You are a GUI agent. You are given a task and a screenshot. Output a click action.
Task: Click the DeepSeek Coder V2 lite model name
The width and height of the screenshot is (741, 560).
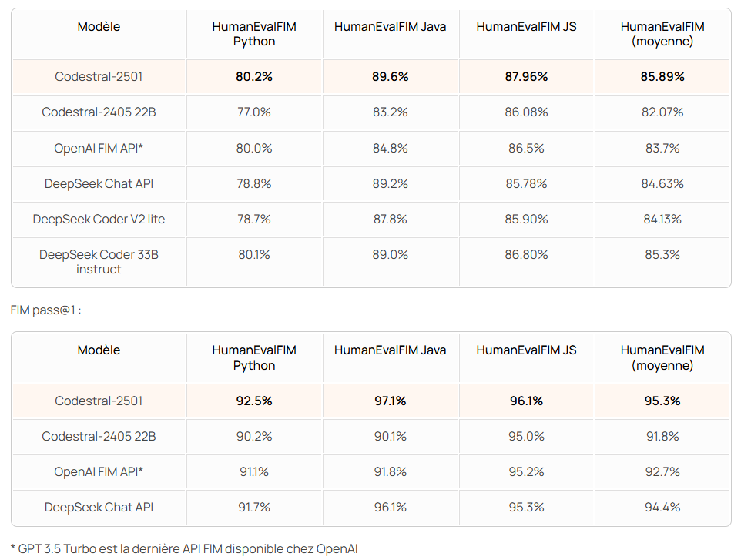tap(99, 220)
